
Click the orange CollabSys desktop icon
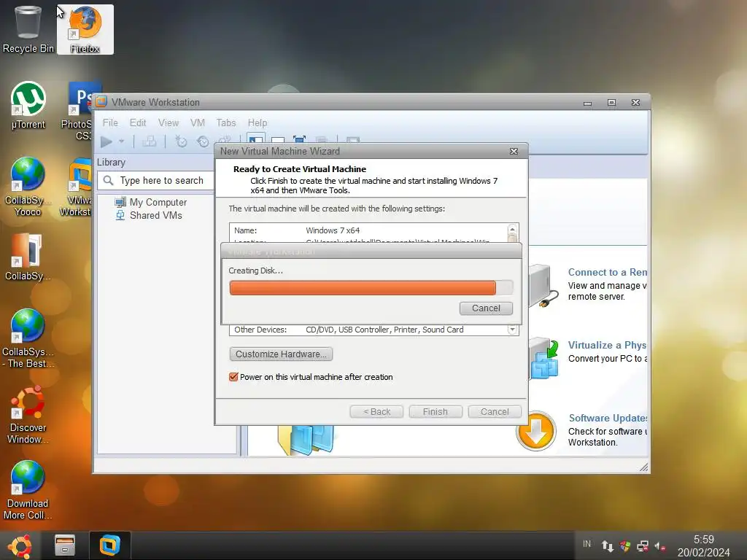coord(28,257)
